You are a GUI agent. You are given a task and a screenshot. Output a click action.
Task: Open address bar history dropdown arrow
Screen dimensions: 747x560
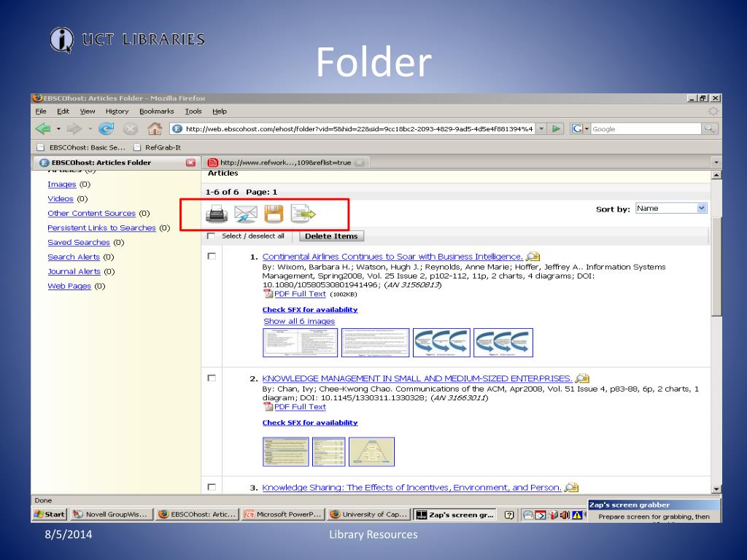pyautogui.click(x=542, y=128)
